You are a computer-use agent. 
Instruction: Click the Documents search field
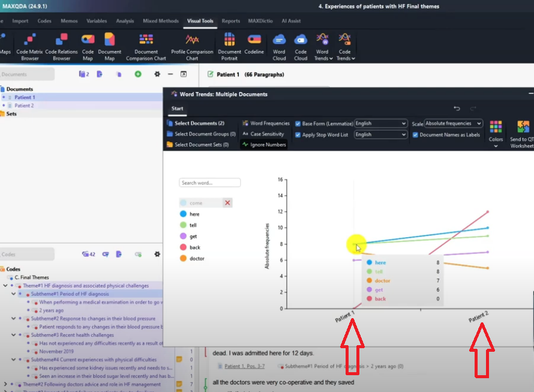pyautogui.click(x=27, y=74)
